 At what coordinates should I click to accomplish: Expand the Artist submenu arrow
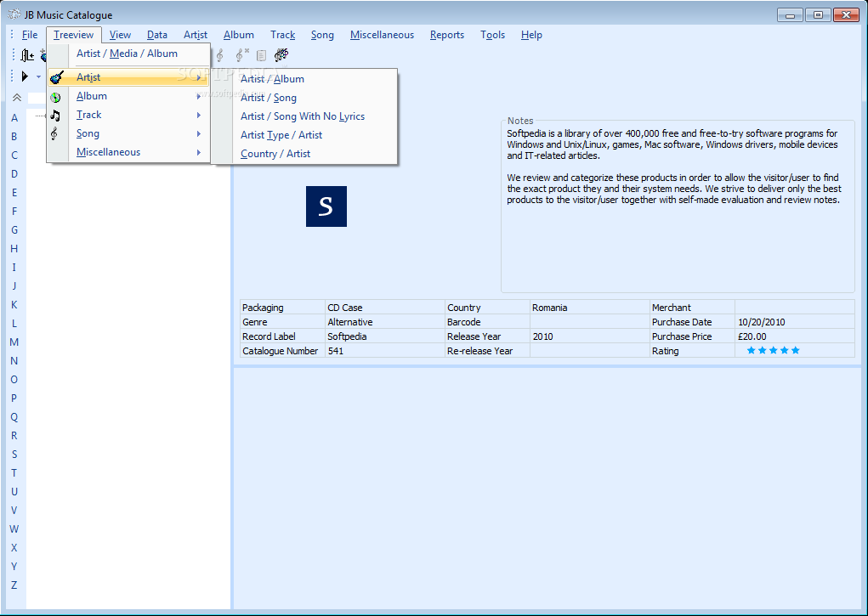pos(198,77)
